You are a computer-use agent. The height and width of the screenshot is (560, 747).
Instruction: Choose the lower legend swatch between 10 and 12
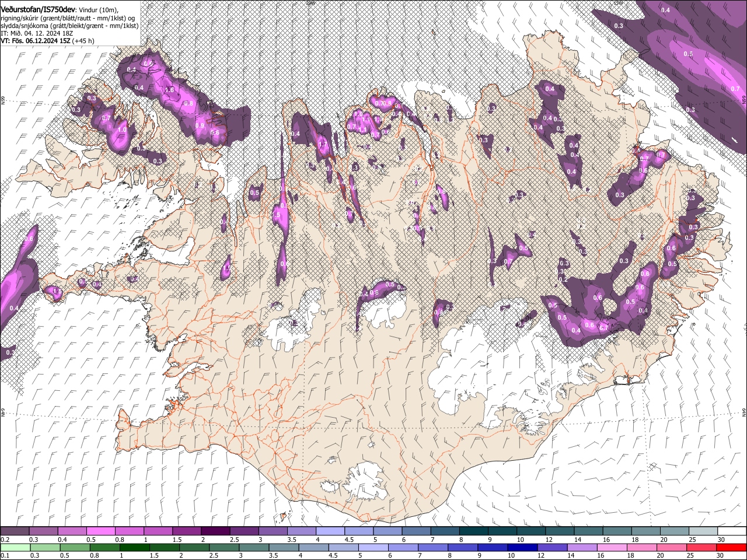click(523, 547)
